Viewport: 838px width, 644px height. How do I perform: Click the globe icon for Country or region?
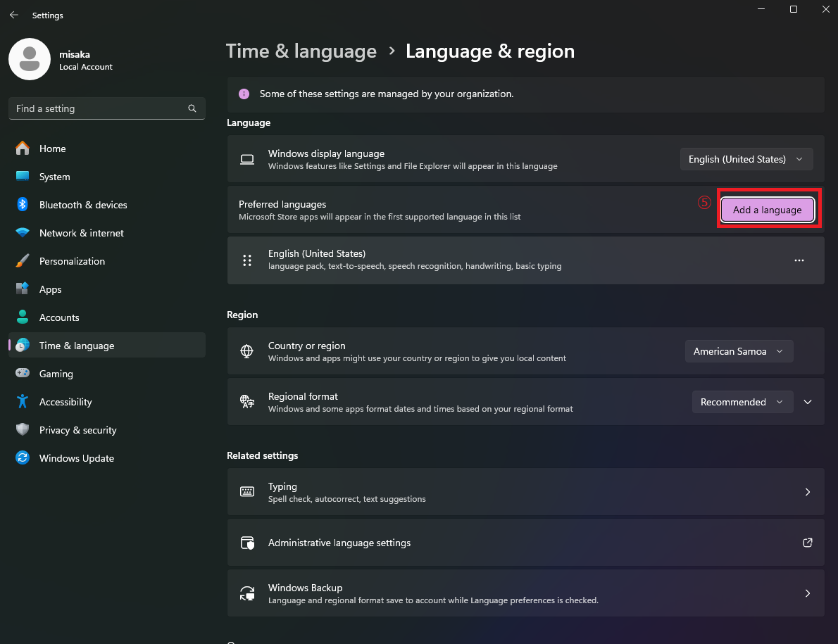coord(247,351)
